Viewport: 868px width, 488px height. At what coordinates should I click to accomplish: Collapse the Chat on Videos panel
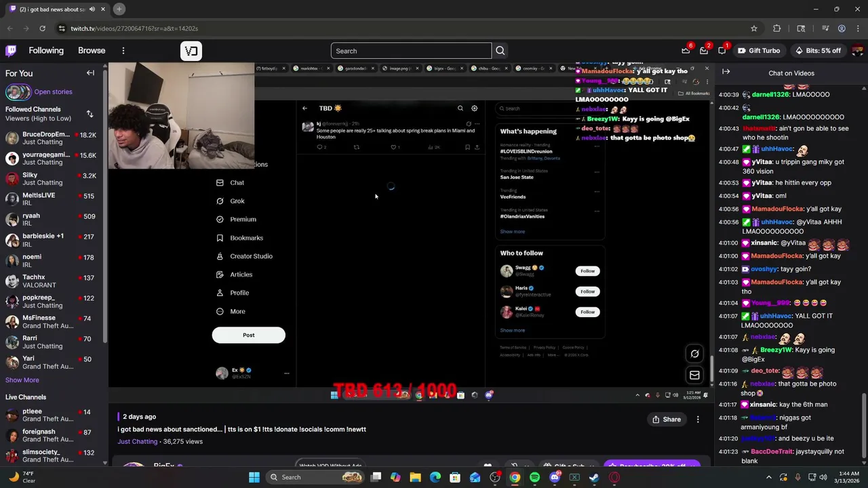[x=726, y=72]
